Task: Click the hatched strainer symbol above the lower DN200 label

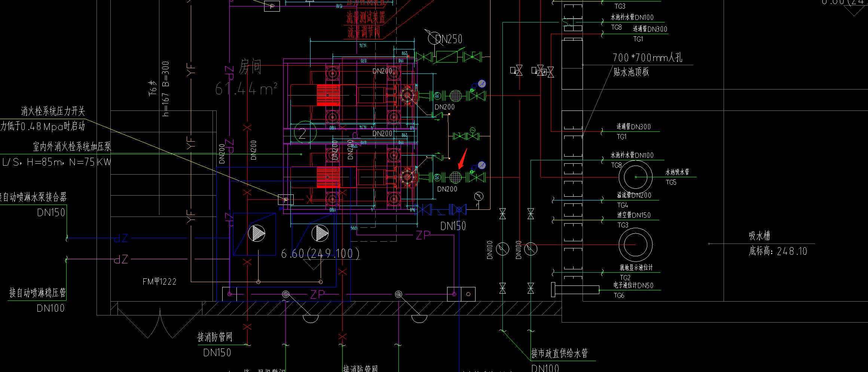Action: 455,177
